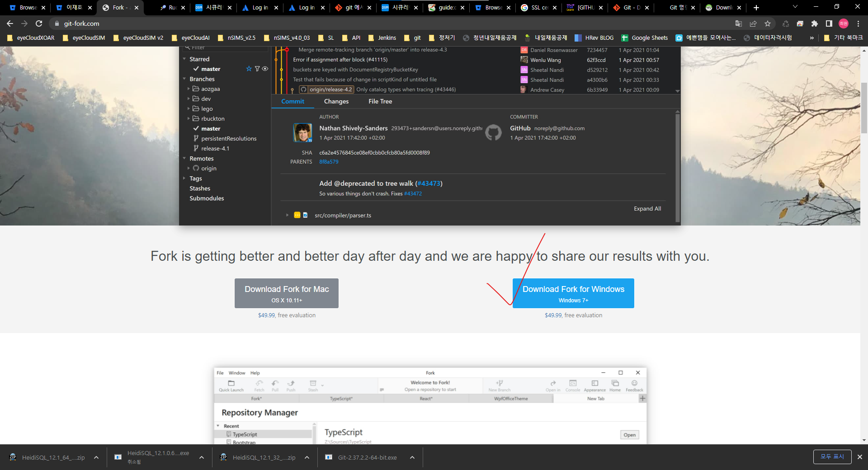868x470 pixels.
Task: Click the $49.99 link under Mac download
Action: [x=266, y=315]
